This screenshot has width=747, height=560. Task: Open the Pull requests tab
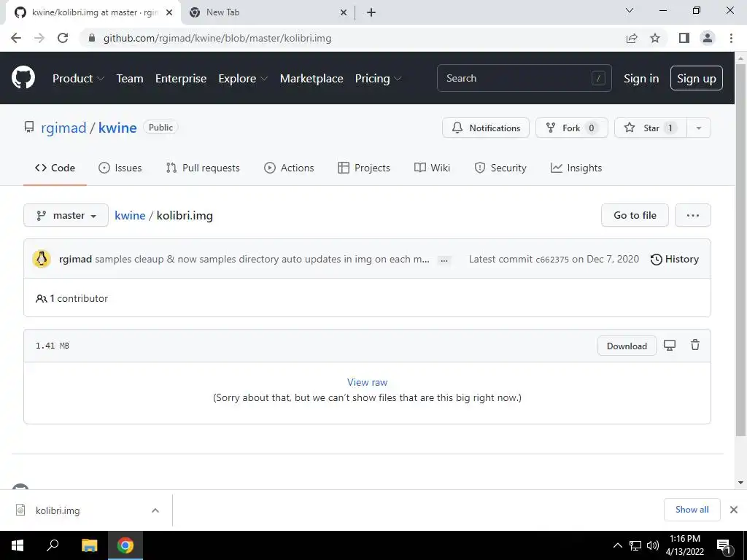(x=203, y=168)
